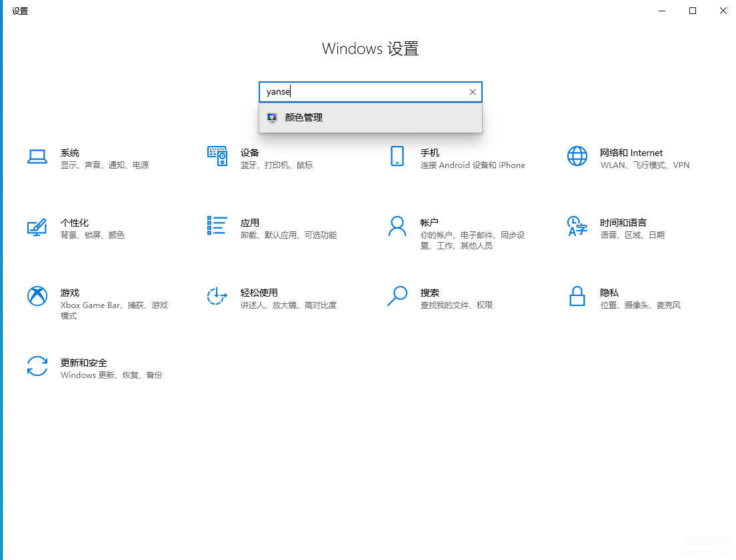Viewport: 736px width, 560px height.
Task: Click the 颜色管理 monitor icon in suggestions
Action: pos(272,118)
